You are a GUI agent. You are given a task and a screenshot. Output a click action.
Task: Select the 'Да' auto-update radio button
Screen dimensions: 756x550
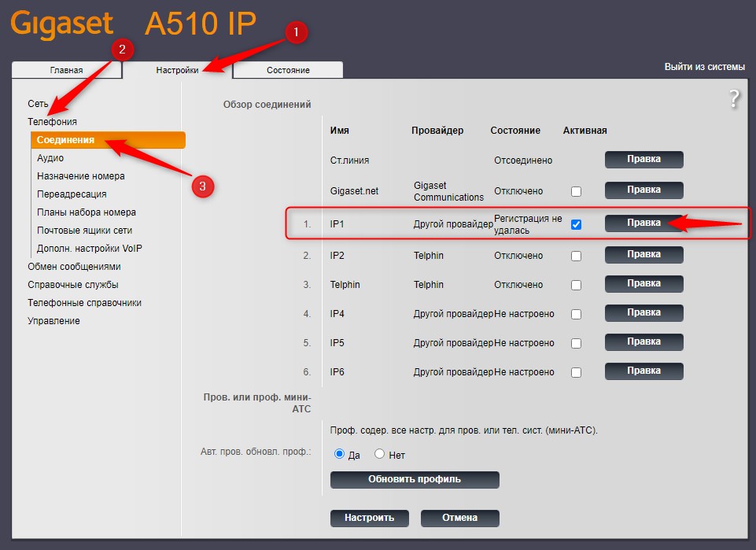(339, 454)
